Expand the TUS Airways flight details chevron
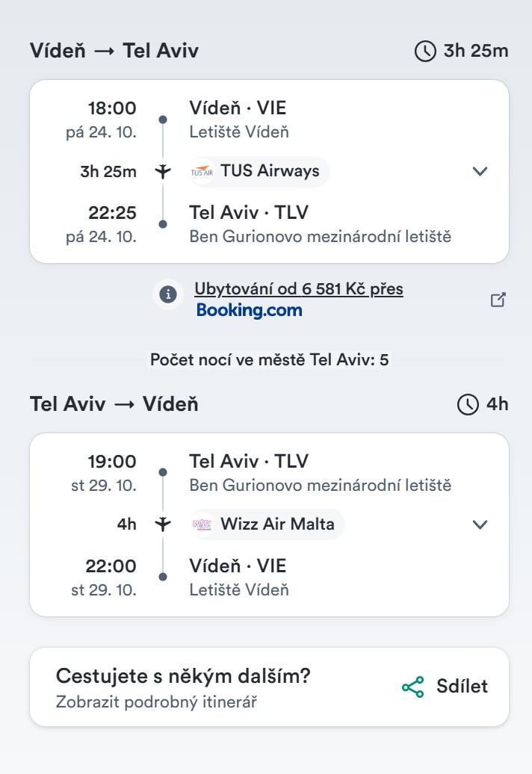Image resolution: width=532 pixels, height=774 pixels. coord(480,171)
